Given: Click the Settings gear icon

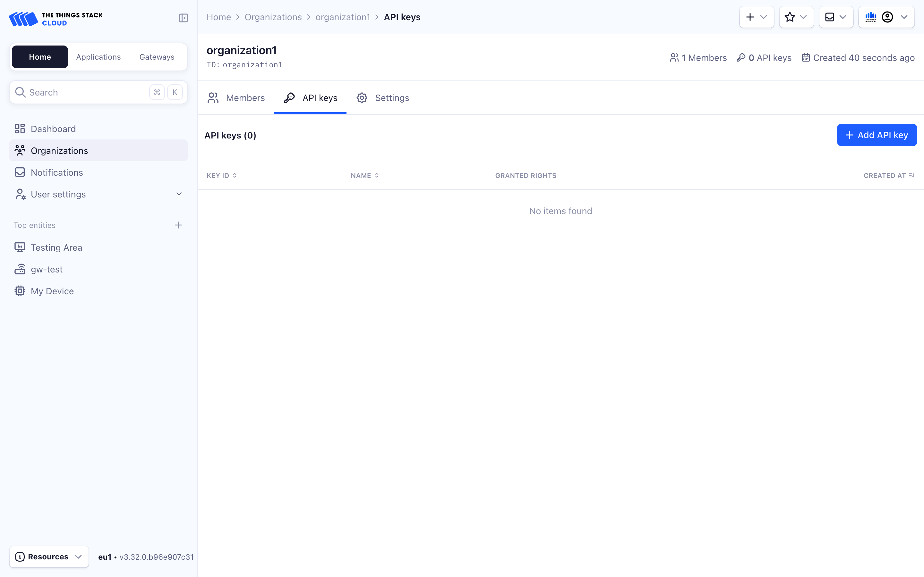Looking at the screenshot, I should tap(362, 98).
